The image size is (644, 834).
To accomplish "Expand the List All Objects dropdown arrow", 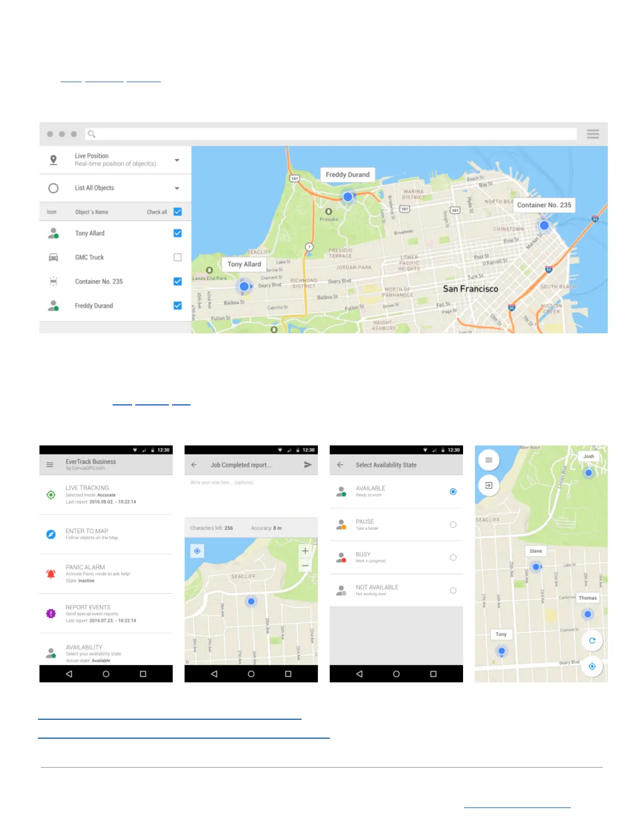I will (x=177, y=188).
